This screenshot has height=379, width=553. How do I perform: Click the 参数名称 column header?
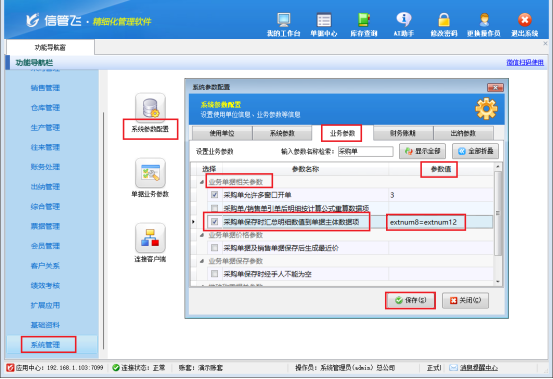tap(305, 169)
